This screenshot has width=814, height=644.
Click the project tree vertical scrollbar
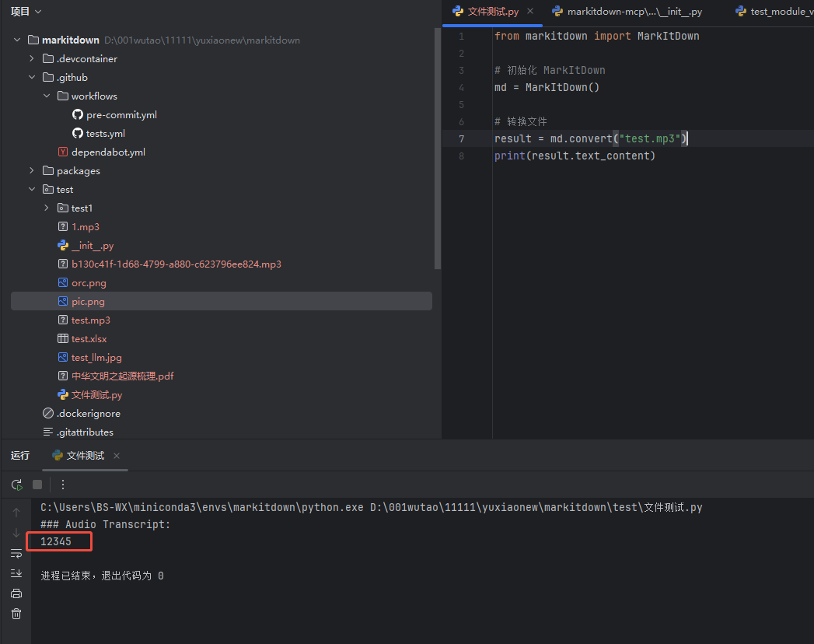coord(438,148)
